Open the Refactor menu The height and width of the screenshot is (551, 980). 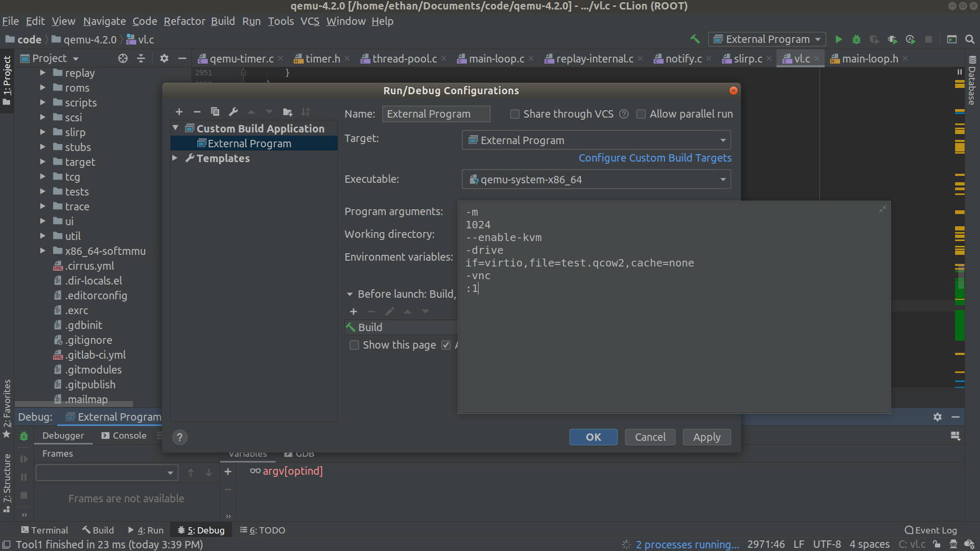click(x=184, y=21)
